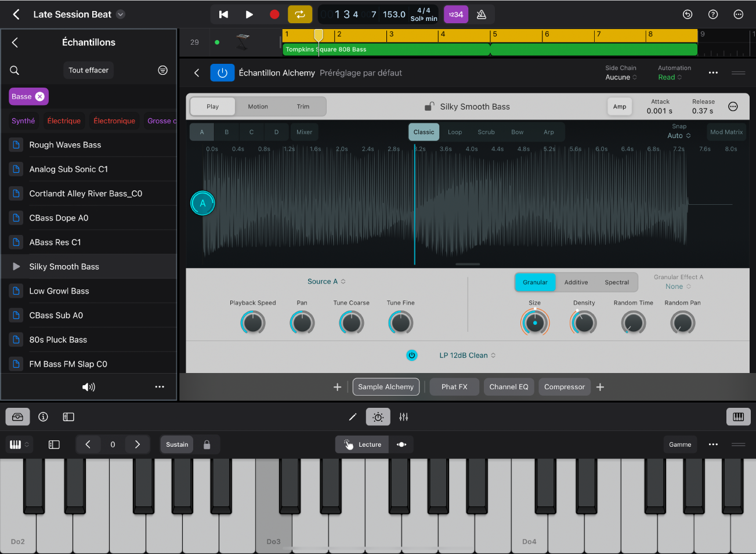Disable the Sample Alchemy plugin power button
Image resolution: width=756 pixels, height=554 pixels.
click(222, 73)
